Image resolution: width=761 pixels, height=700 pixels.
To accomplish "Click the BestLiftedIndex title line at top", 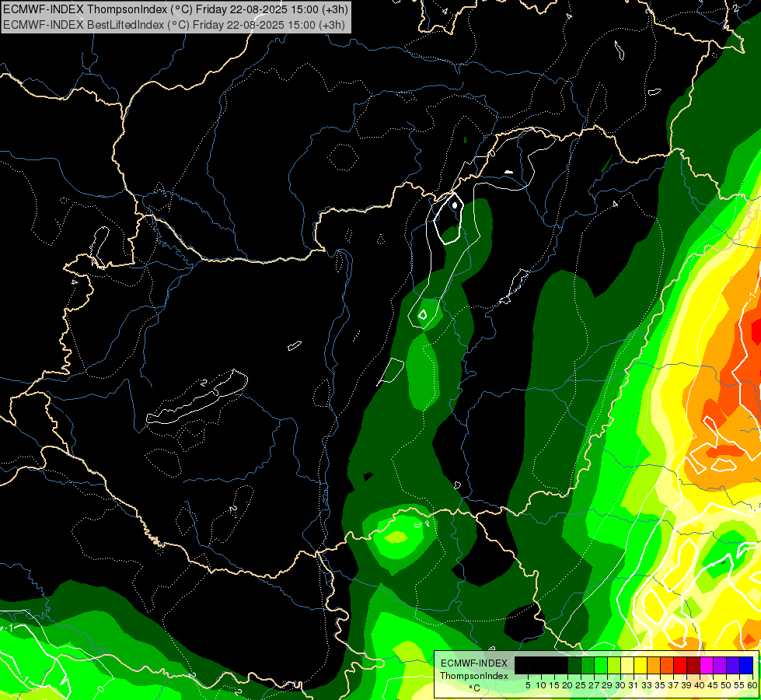I will [174, 24].
